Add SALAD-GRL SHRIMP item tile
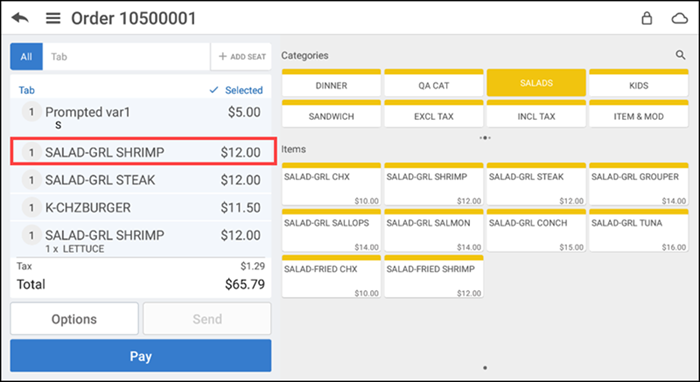 coord(433,184)
